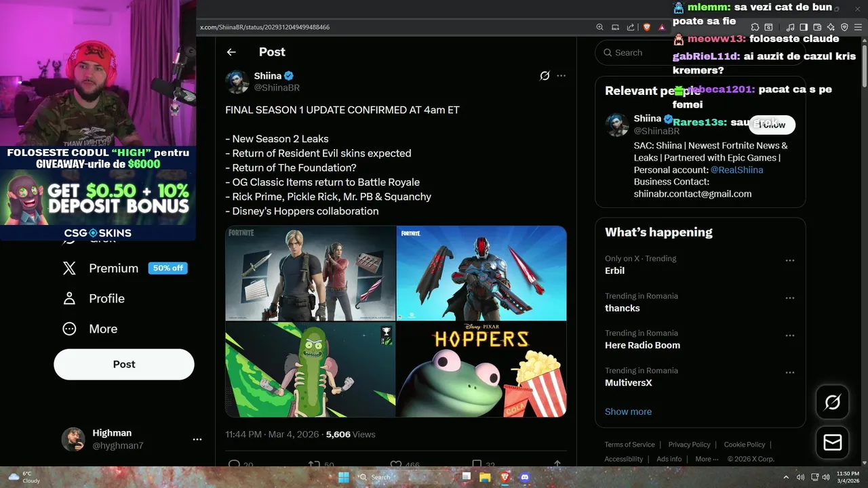Open Terms of Service footer link
Viewport: 868px width, 488px height.
(630, 445)
